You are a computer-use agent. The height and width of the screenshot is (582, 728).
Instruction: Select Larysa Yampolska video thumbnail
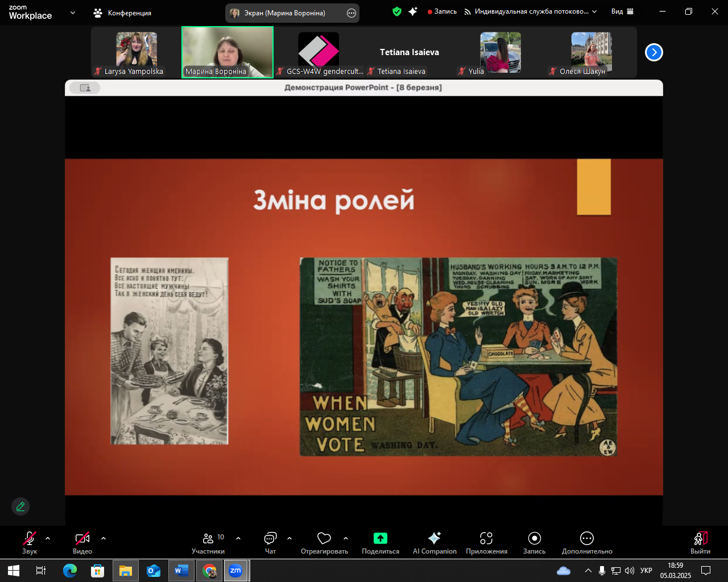point(136,52)
